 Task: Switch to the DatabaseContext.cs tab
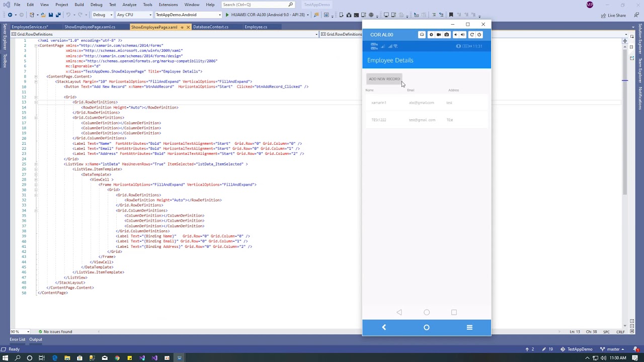click(211, 27)
